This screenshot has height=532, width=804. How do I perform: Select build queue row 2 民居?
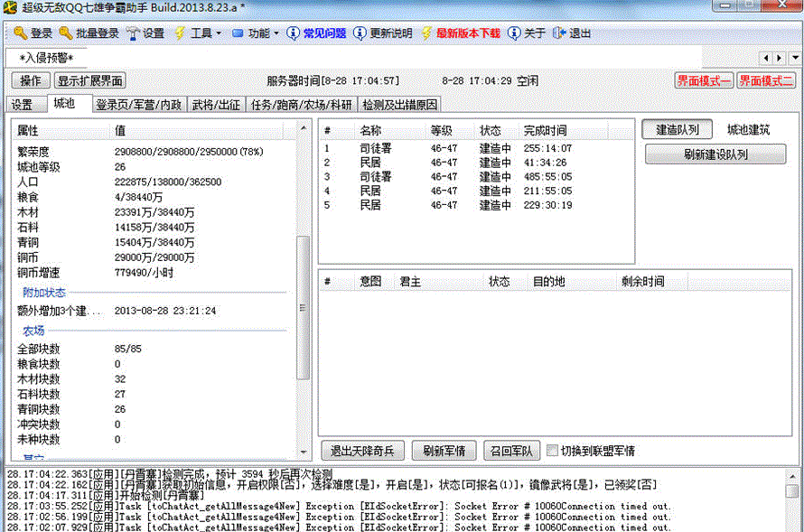coord(476,163)
